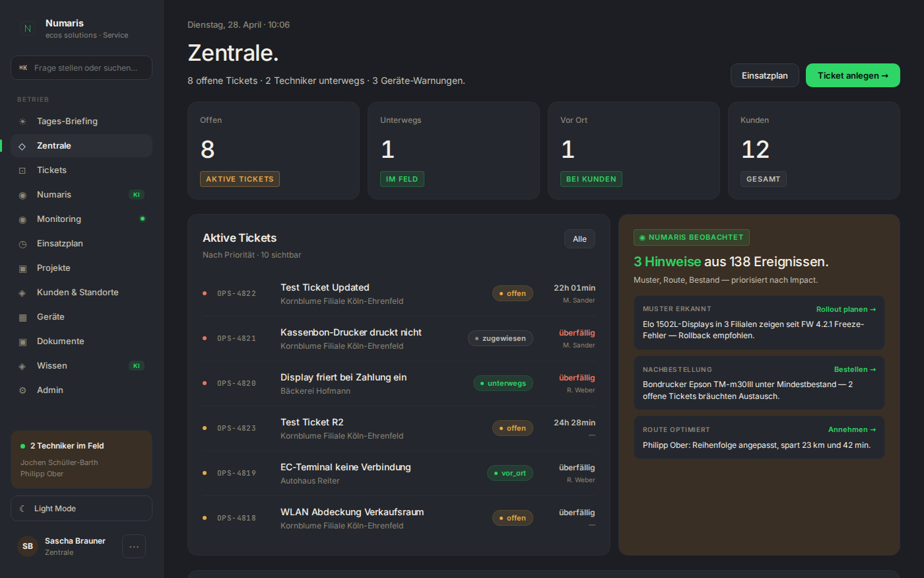This screenshot has width=924, height=578.
Task: Click the moon icon in Light Mode
Action: (22, 509)
